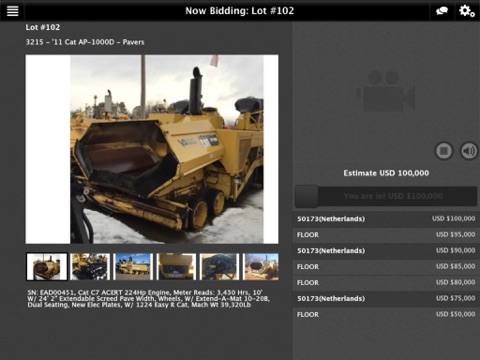Select the third thumbnail with blue sky
The height and width of the screenshot is (360, 480).
click(133, 267)
